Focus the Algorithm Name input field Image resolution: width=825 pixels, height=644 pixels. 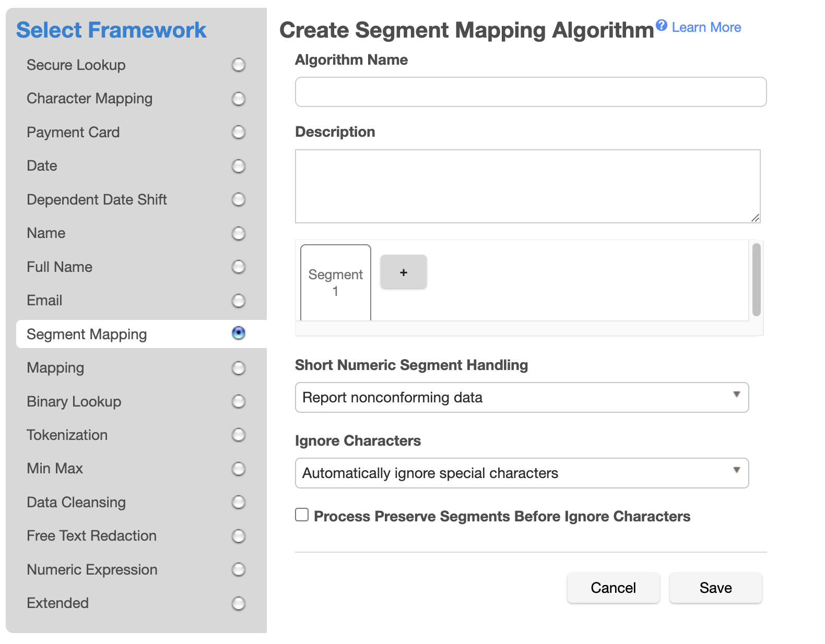point(531,92)
